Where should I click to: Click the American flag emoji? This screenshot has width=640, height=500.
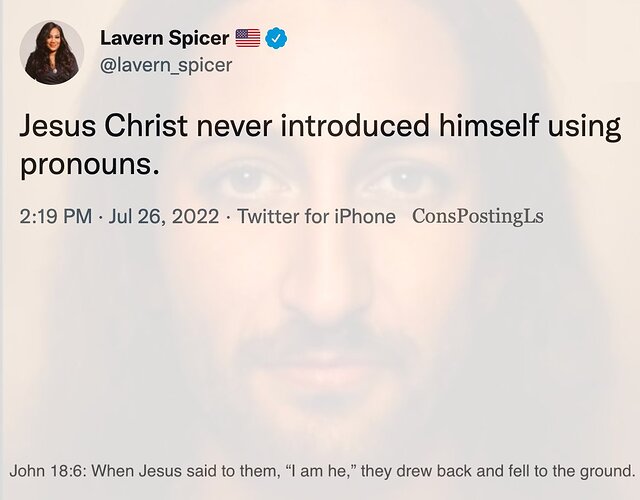[x=247, y=39]
